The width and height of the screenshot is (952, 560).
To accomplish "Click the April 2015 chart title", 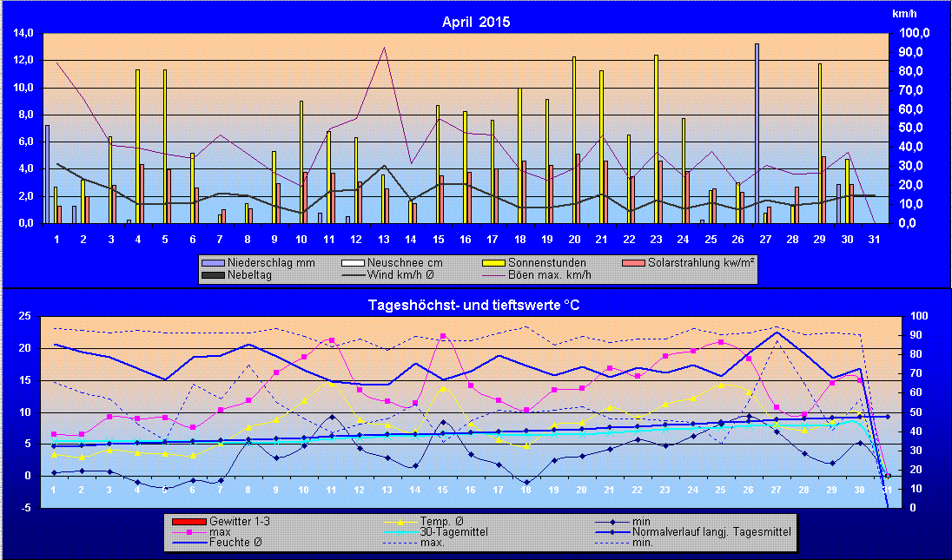I will click(476, 22).
